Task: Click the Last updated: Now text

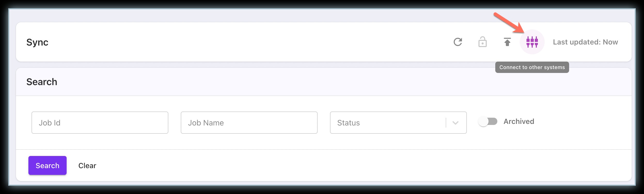Action: pos(585,42)
